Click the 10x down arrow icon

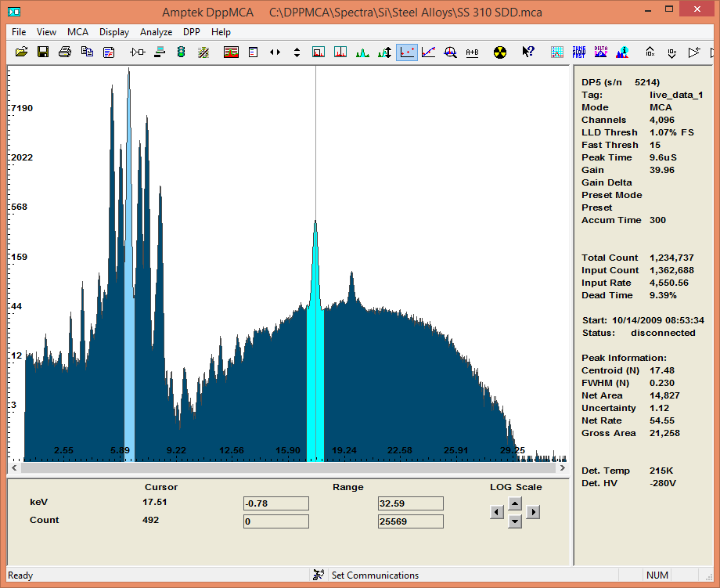click(671, 52)
